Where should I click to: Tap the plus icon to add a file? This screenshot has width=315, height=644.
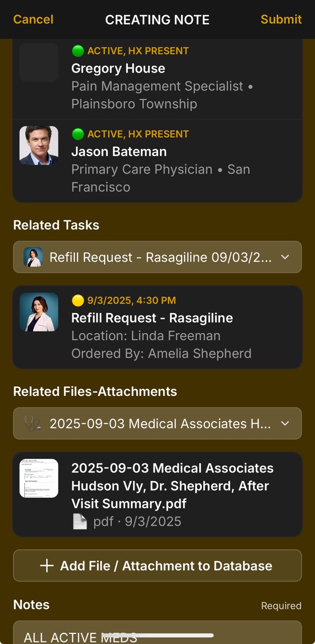46,566
